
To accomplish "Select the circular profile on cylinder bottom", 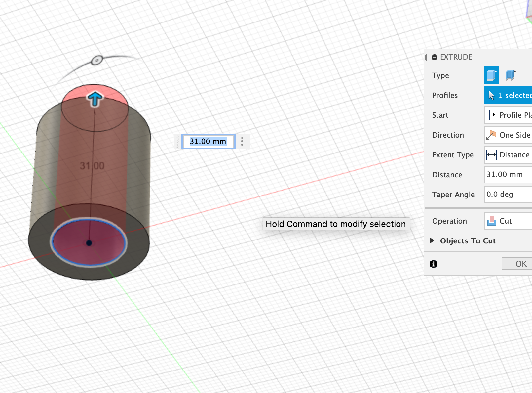I will (x=89, y=242).
